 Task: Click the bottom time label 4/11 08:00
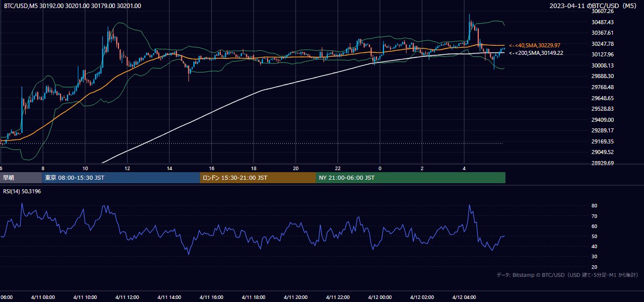click(x=43, y=297)
